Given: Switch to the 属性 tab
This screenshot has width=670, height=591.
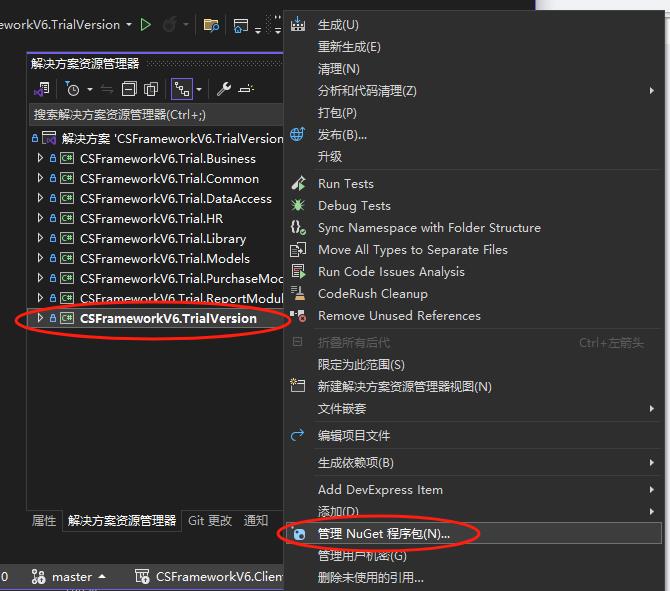Looking at the screenshot, I should tap(44, 520).
